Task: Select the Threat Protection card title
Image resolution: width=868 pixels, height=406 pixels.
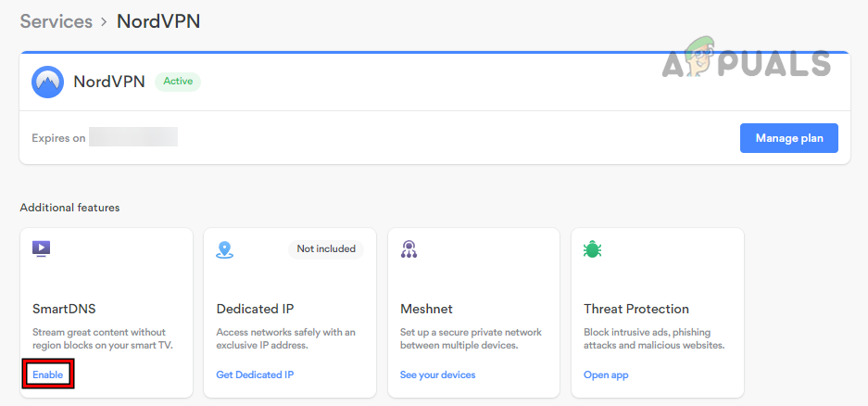Action: click(636, 309)
